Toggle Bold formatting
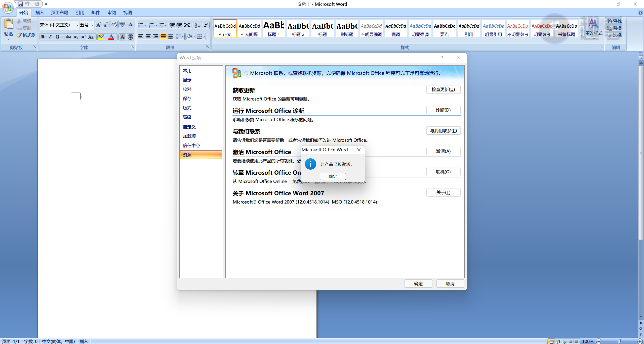Viewport: 644px width, 344px height. [x=43, y=37]
